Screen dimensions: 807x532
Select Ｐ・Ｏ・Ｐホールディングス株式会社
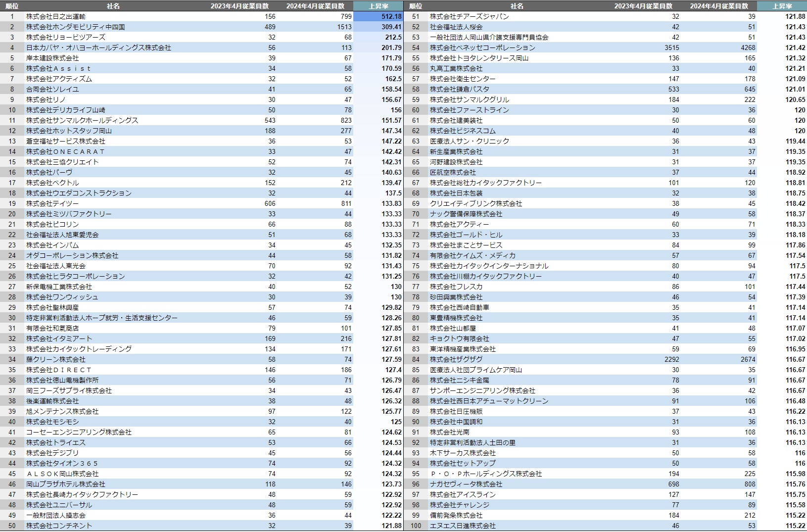pyautogui.click(x=486, y=474)
